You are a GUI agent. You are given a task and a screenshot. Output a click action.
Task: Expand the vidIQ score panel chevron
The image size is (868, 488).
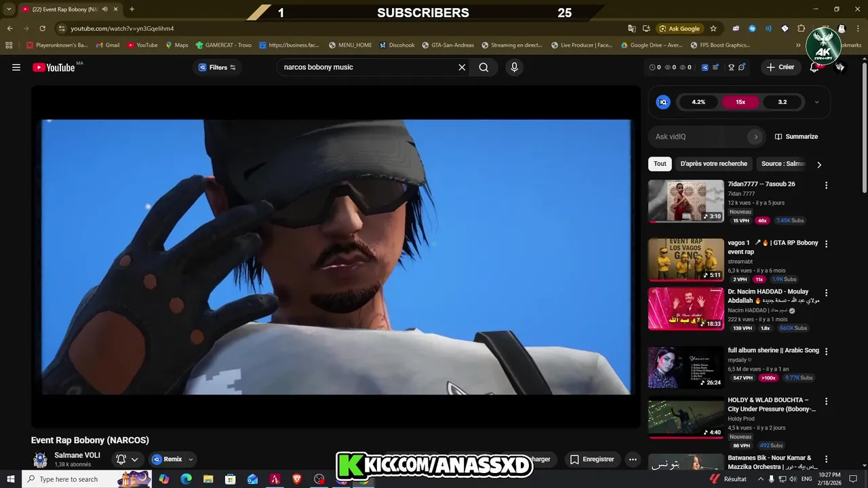tap(816, 102)
